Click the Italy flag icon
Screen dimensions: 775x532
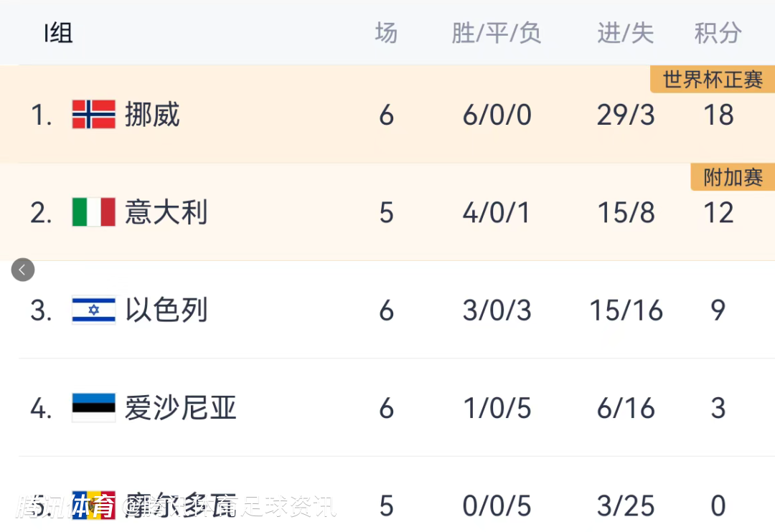click(x=93, y=212)
